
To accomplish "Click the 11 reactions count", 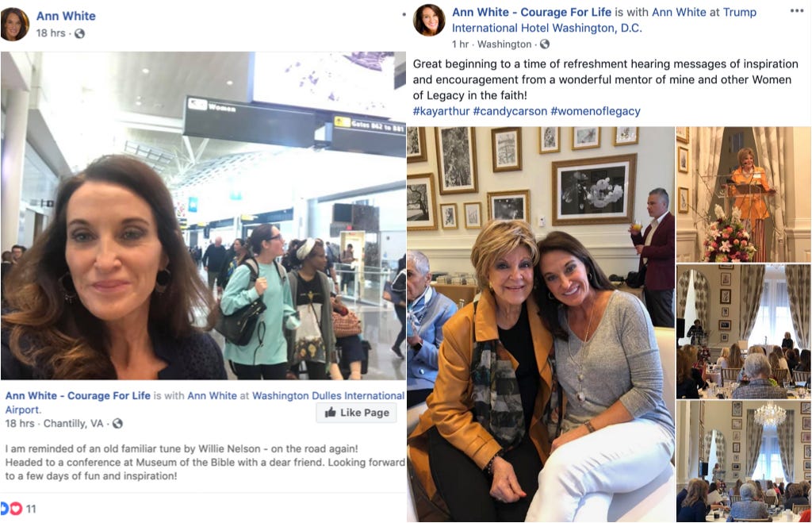I will 31,509.
